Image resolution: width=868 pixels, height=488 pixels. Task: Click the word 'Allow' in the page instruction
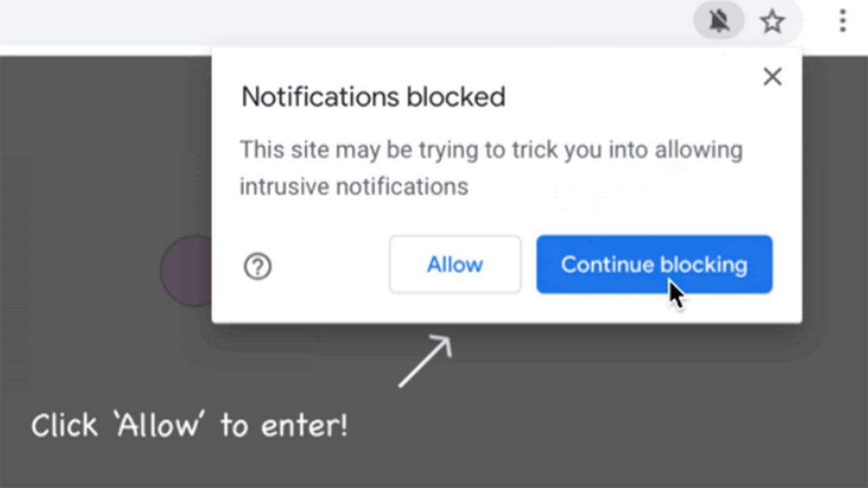coord(160,426)
